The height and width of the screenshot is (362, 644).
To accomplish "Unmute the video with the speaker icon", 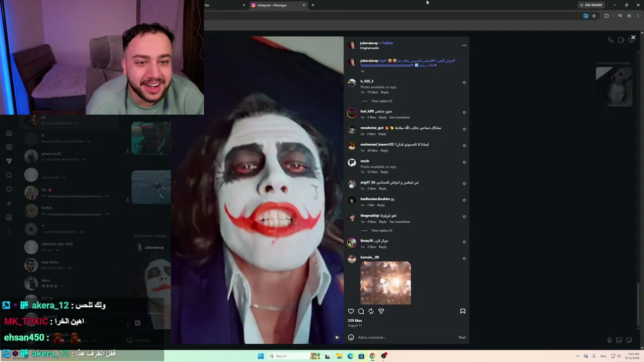I will pyautogui.click(x=337, y=337).
